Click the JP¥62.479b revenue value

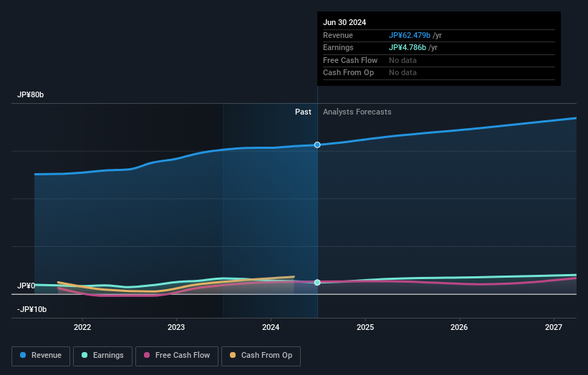[410, 35]
